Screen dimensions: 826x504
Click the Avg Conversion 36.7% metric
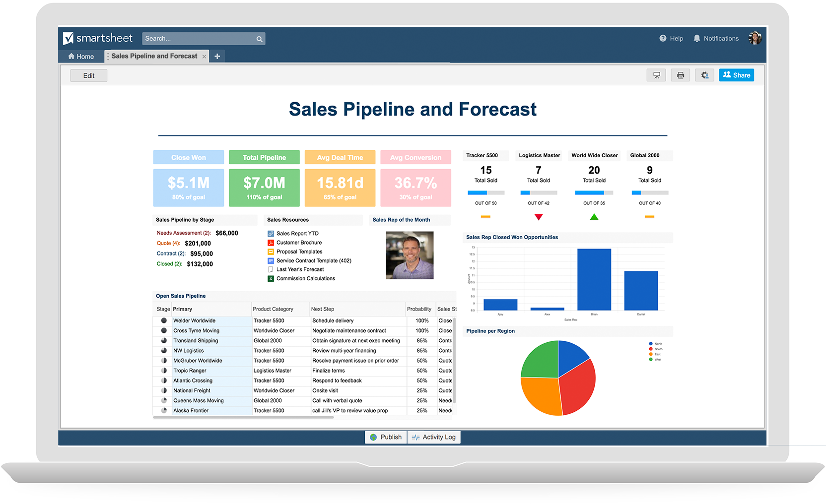point(416,188)
